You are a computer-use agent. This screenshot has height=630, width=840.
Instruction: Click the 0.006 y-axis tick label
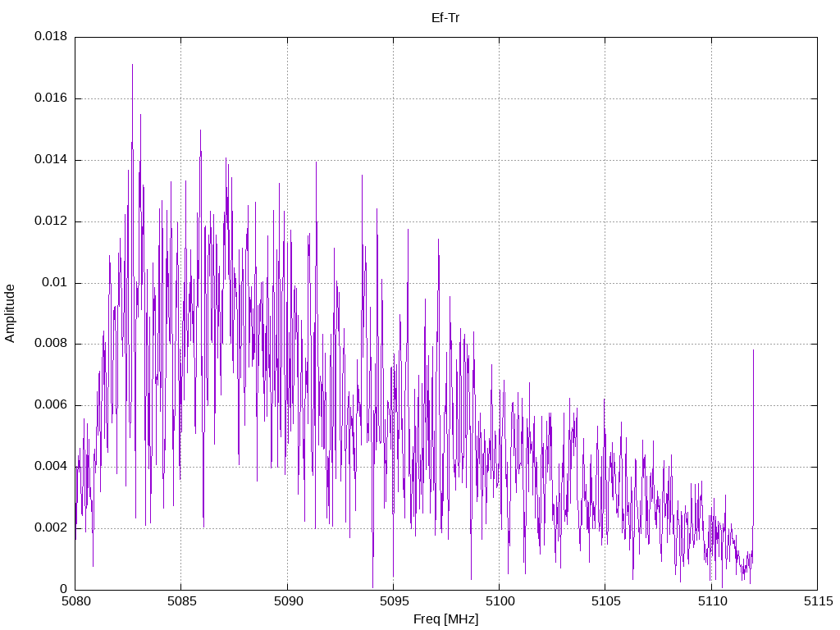[x=51, y=405]
